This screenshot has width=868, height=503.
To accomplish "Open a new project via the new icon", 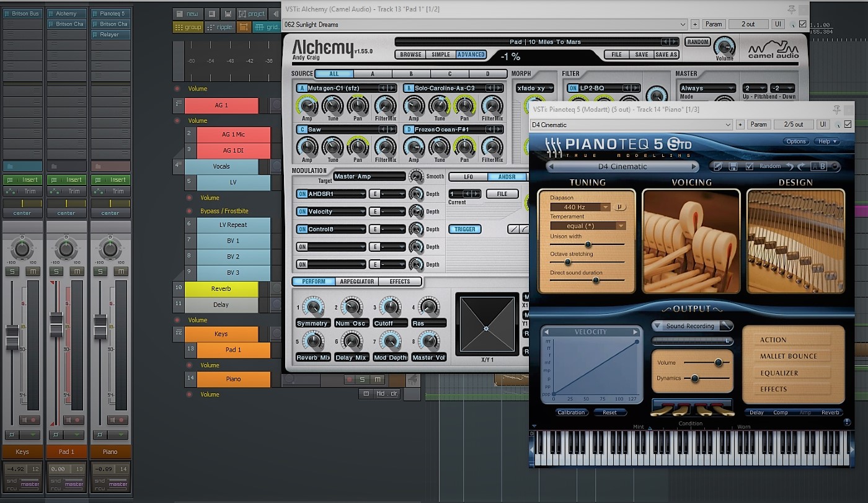I will [188, 13].
